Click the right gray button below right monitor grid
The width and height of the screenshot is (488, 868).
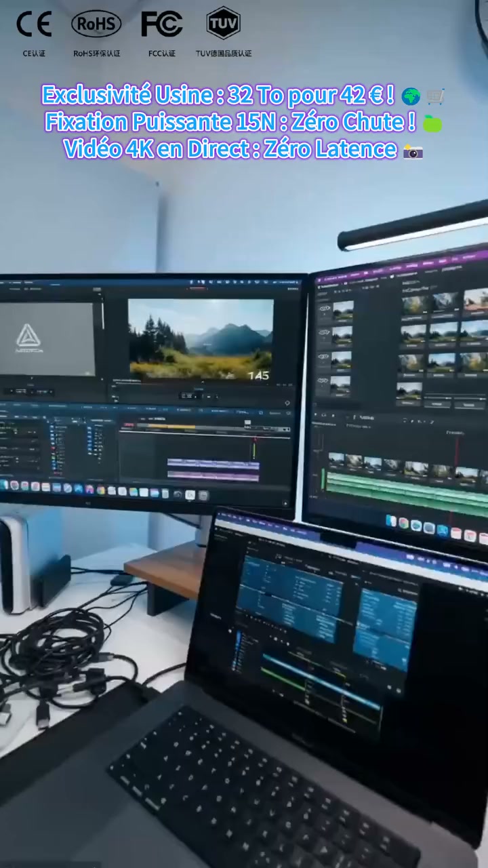click(469, 404)
